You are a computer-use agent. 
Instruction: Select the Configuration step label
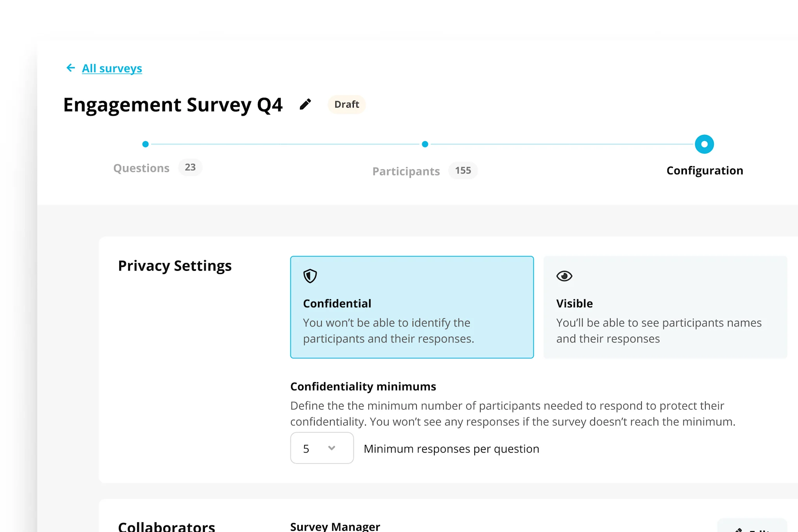pos(704,171)
